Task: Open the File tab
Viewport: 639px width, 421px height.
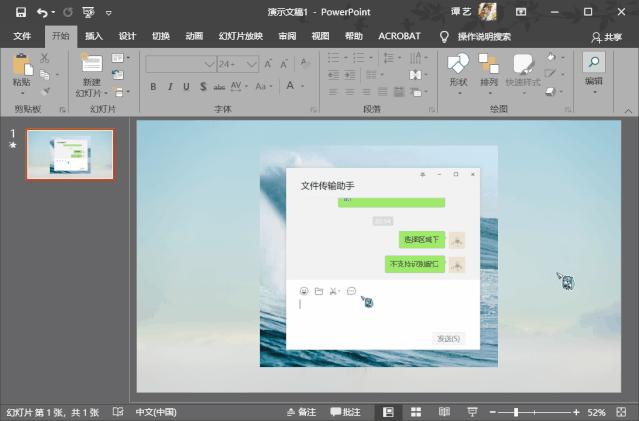Action: pos(22,36)
